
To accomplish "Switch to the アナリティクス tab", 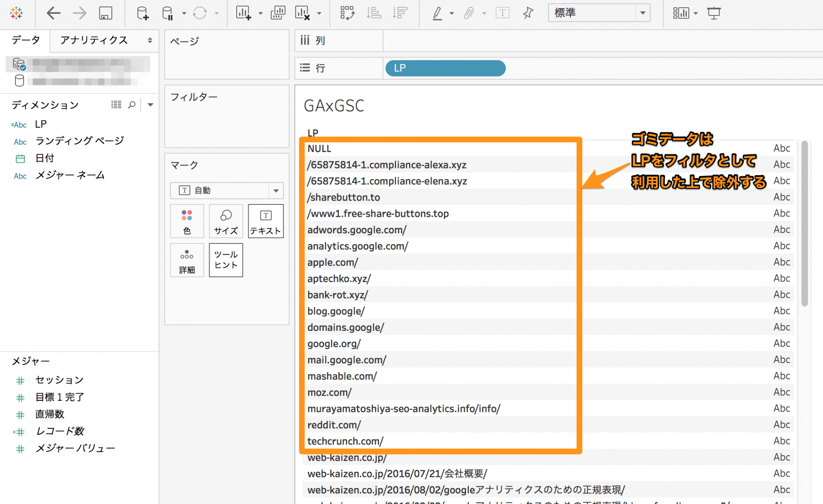I will pyautogui.click(x=94, y=40).
